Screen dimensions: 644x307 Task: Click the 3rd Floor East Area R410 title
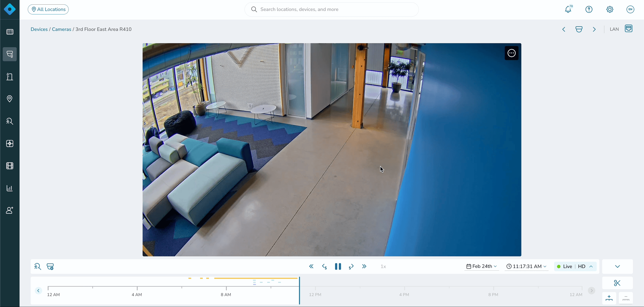[104, 29]
